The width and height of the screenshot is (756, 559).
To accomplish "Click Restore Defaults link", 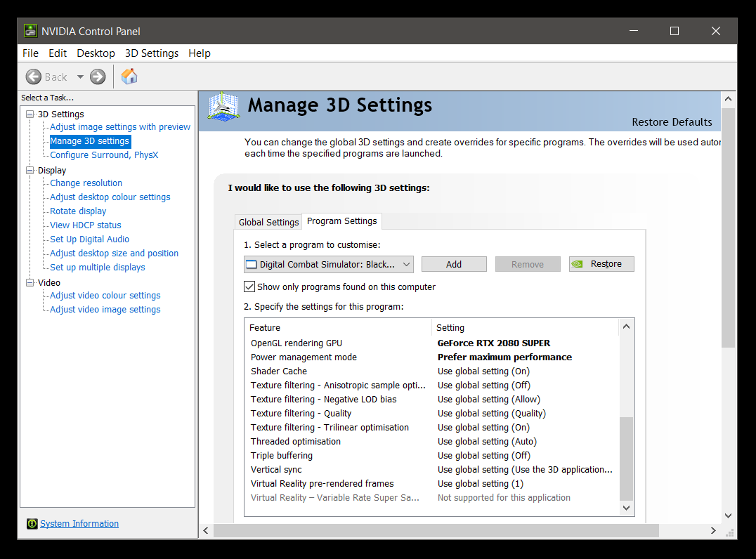I will pos(672,122).
